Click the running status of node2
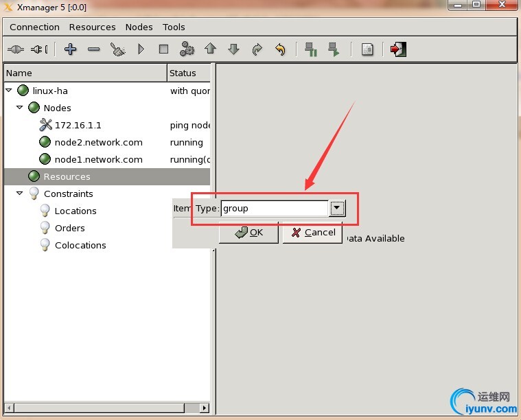The height and width of the screenshot is (420, 521). click(187, 143)
